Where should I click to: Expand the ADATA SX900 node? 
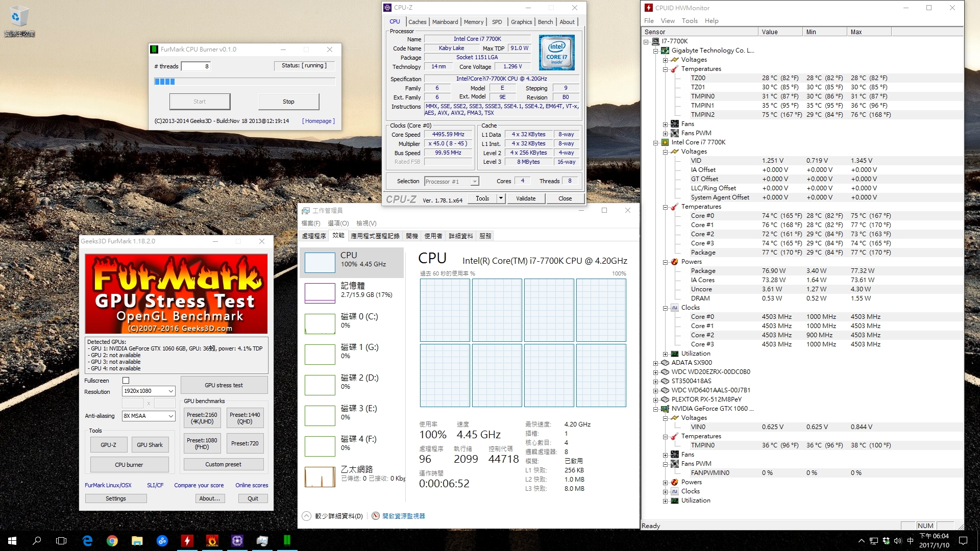pyautogui.click(x=656, y=363)
